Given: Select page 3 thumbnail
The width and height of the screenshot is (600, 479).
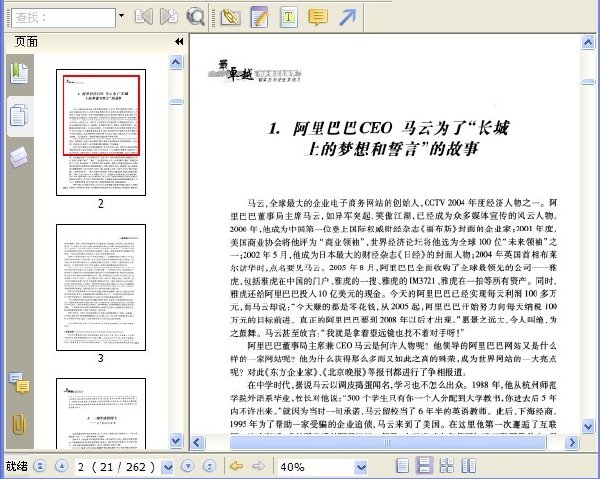Looking at the screenshot, I should [x=101, y=287].
